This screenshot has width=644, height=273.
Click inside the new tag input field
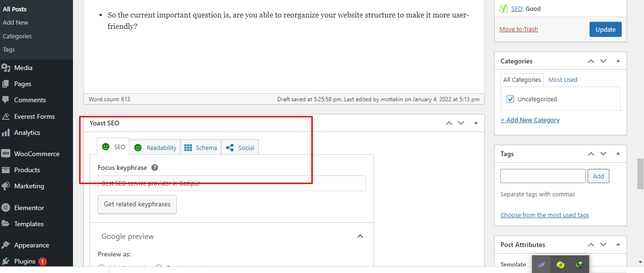pos(543,176)
